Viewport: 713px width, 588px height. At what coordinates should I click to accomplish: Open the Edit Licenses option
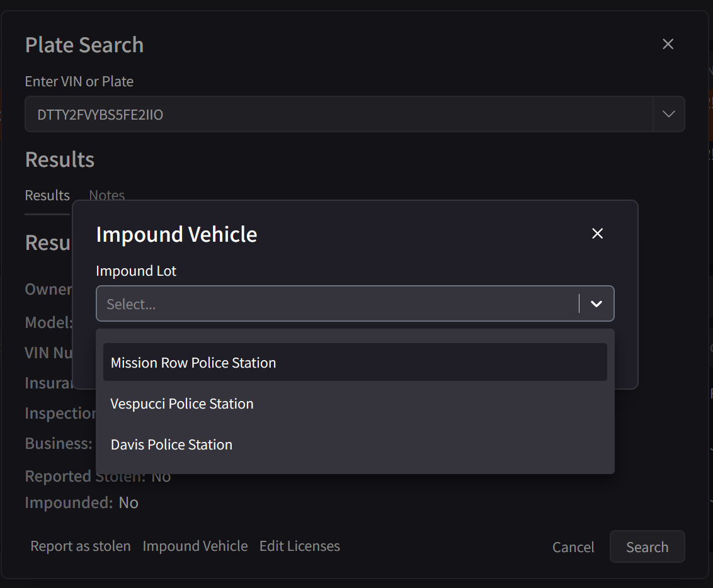point(299,546)
